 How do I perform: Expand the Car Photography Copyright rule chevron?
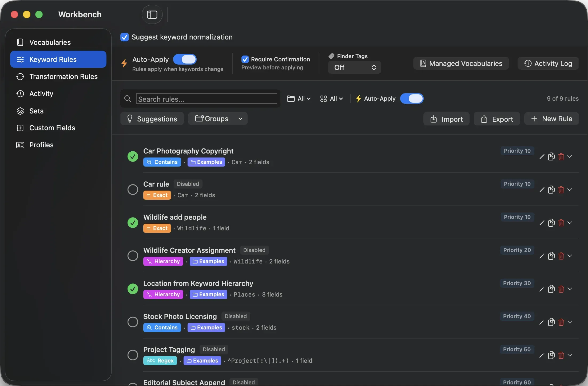pyautogui.click(x=570, y=156)
